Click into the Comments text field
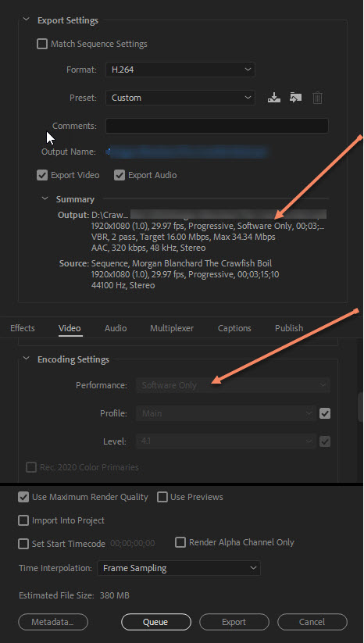 (217, 126)
